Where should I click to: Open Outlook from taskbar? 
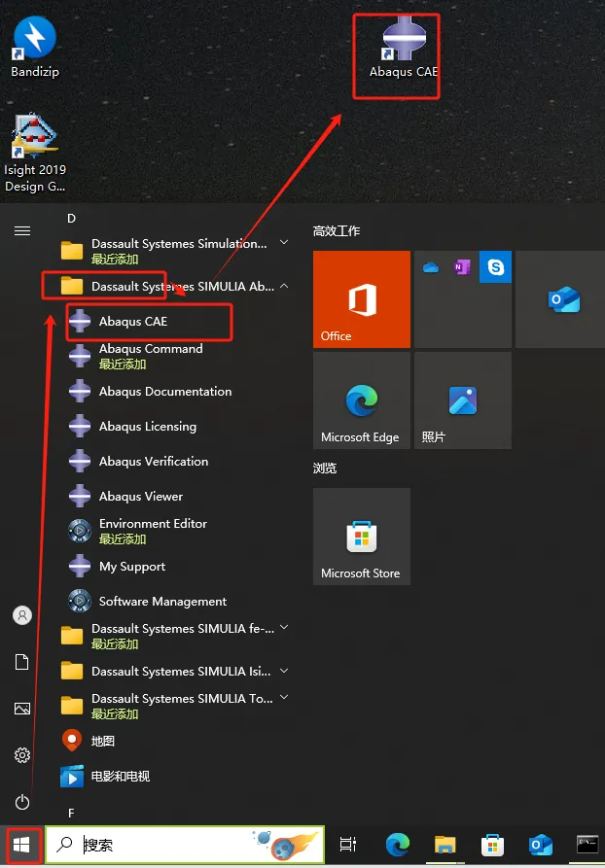pyautogui.click(x=540, y=845)
